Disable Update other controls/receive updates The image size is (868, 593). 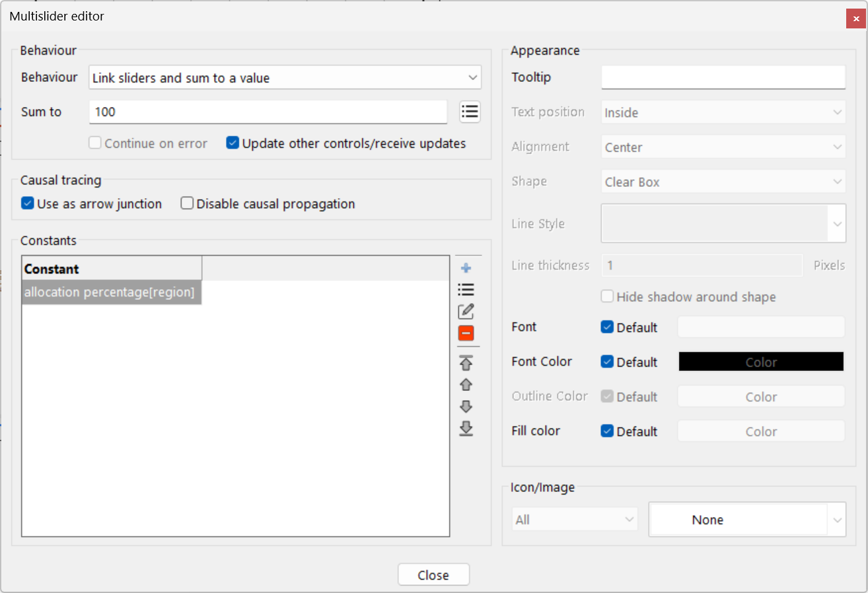[x=233, y=143]
